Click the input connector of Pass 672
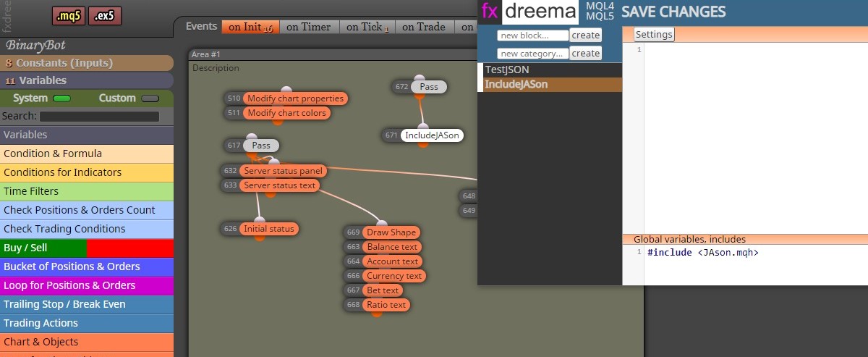868x357 pixels. [x=419, y=79]
